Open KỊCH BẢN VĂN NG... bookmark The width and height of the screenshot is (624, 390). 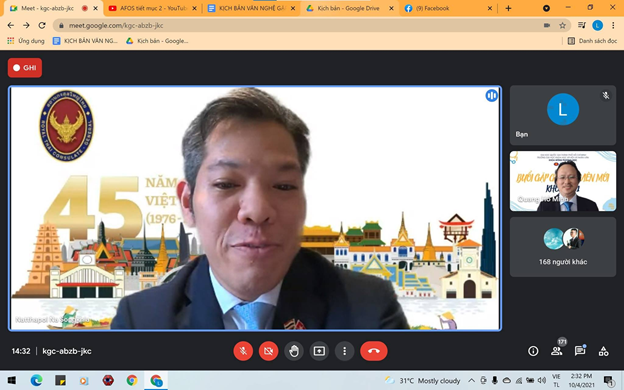(86, 41)
